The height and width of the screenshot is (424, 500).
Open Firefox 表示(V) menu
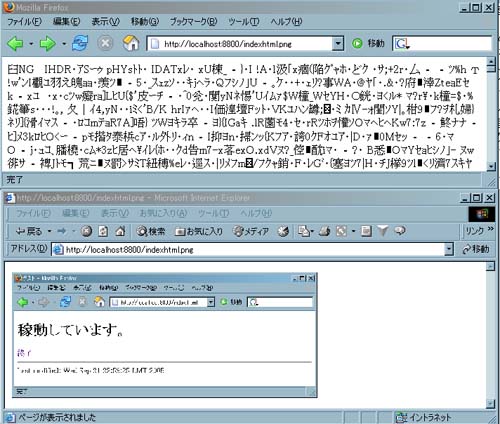pos(105,22)
